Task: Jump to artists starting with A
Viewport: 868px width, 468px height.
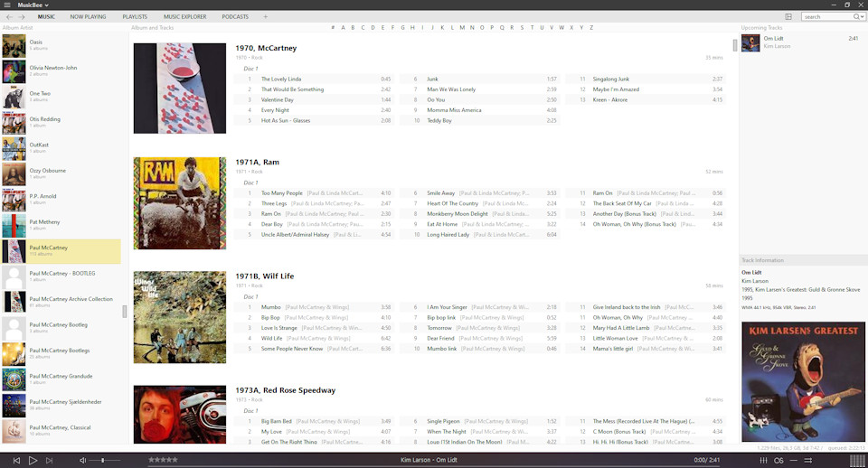Action: pyautogui.click(x=343, y=28)
